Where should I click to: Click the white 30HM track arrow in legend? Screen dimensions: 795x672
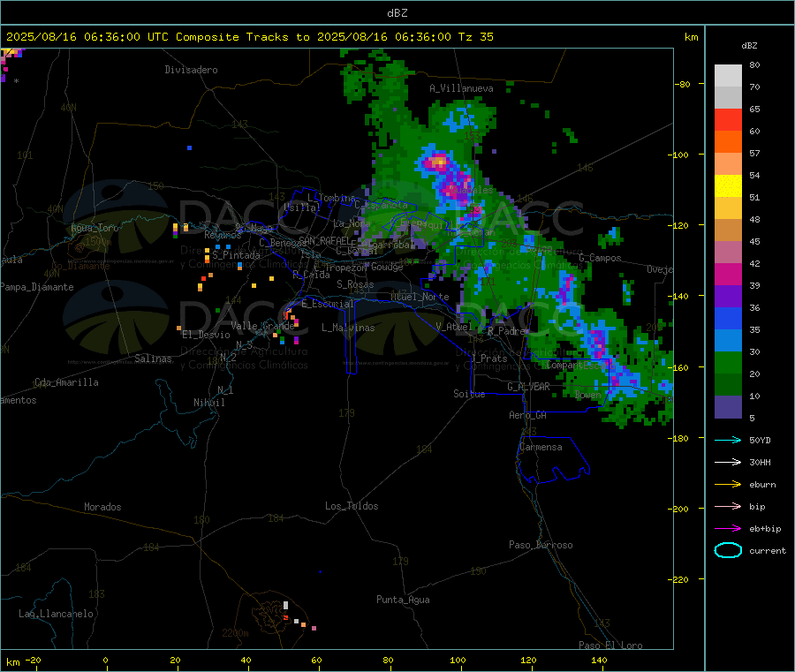point(728,462)
